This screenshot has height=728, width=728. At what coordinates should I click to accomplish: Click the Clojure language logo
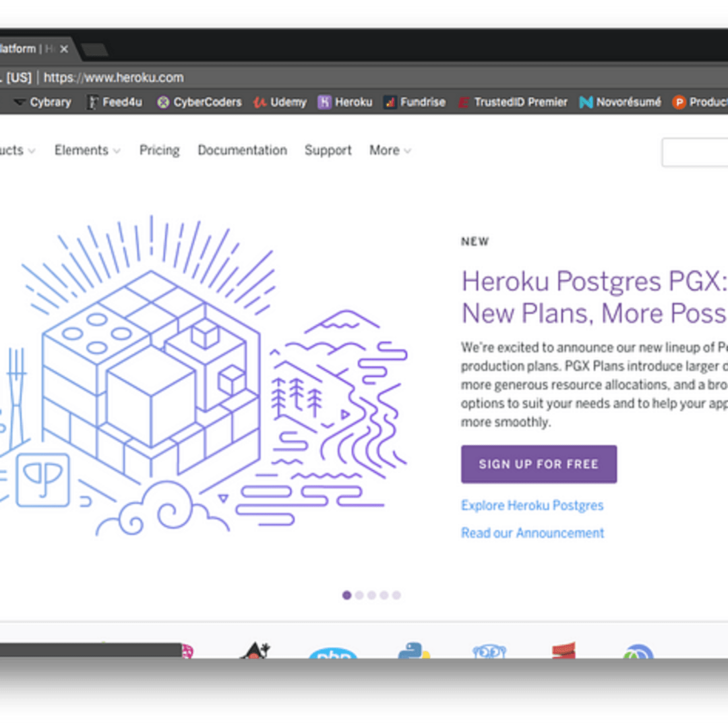(638, 651)
